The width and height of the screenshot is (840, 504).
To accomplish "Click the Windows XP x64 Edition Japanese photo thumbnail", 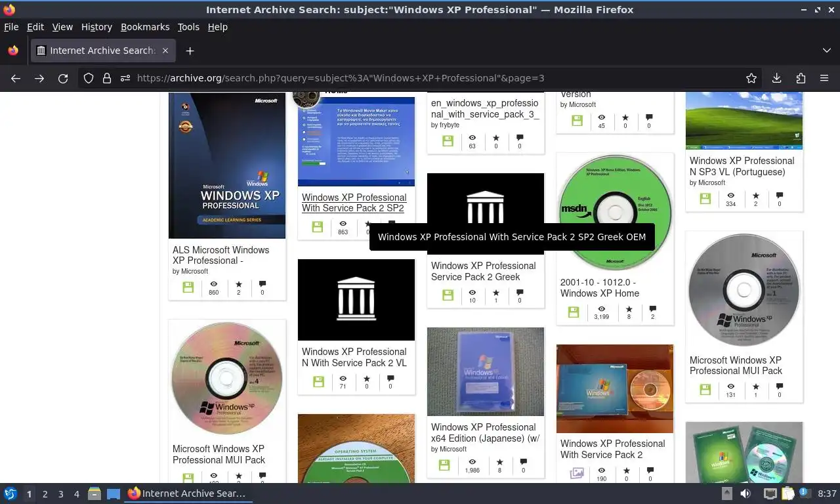I will (x=486, y=371).
